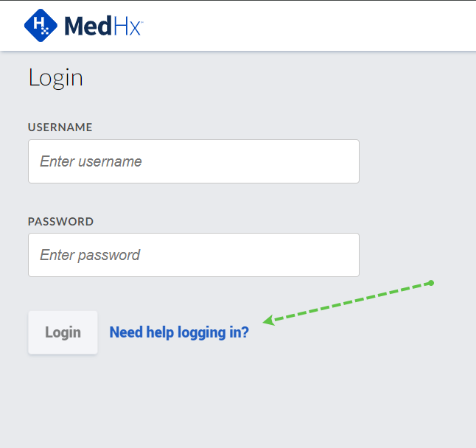Click the MedHx blue diamond logo icon
This screenshot has height=448, width=476.
coord(41,26)
